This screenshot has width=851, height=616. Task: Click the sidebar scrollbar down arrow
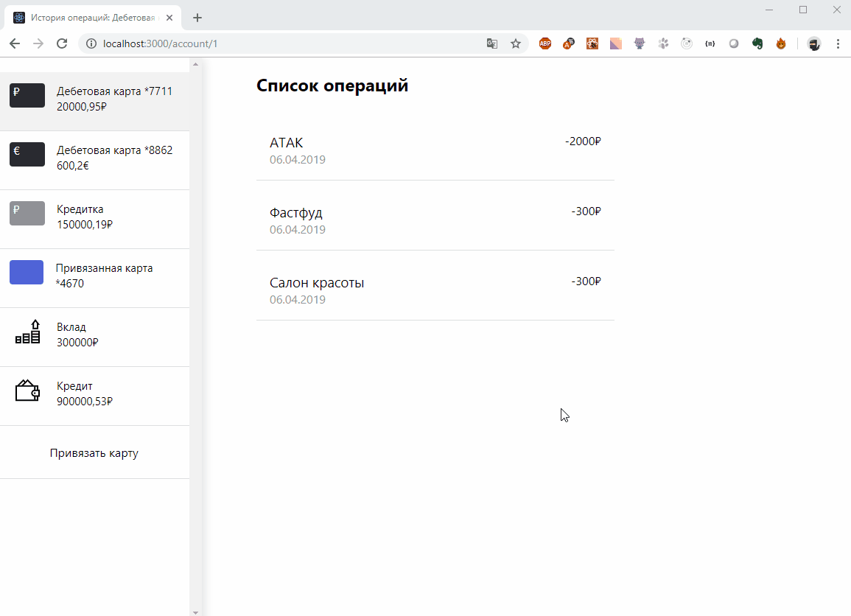[x=195, y=612]
